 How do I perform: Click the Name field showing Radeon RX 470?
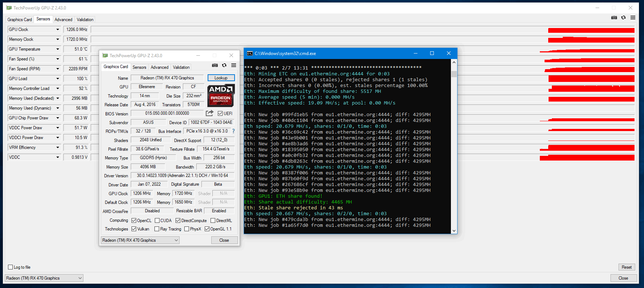[x=168, y=78]
